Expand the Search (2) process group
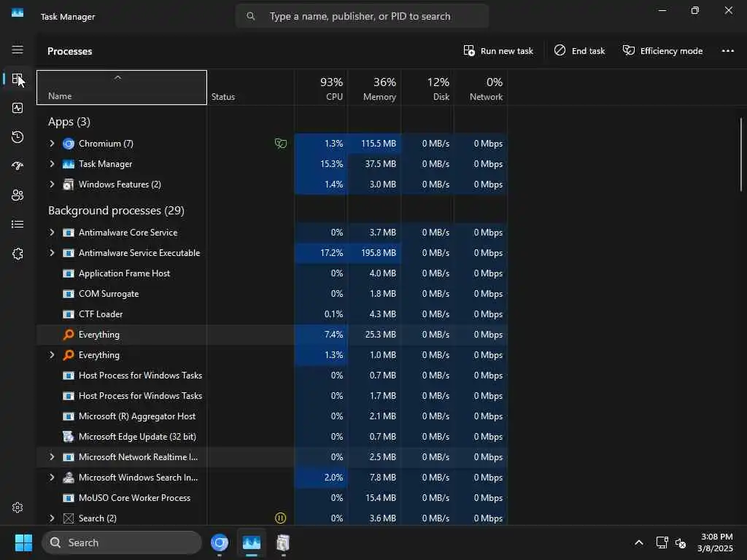This screenshot has height=560, width=747. 52,518
